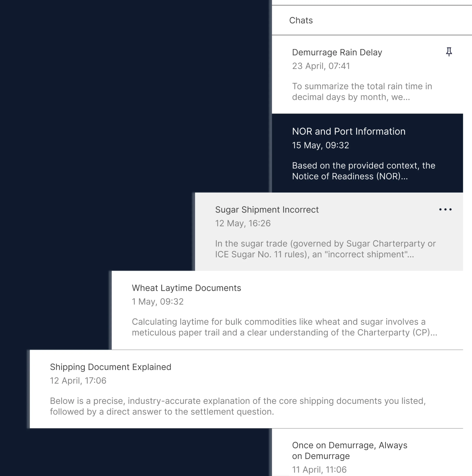Select the NOR and Port Information chat
The width and height of the screenshot is (472, 476).
click(349, 132)
